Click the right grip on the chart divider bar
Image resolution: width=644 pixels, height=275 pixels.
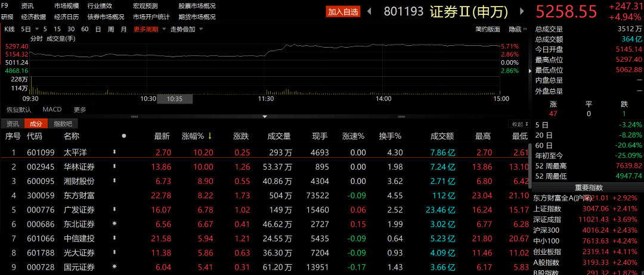coord(401,117)
